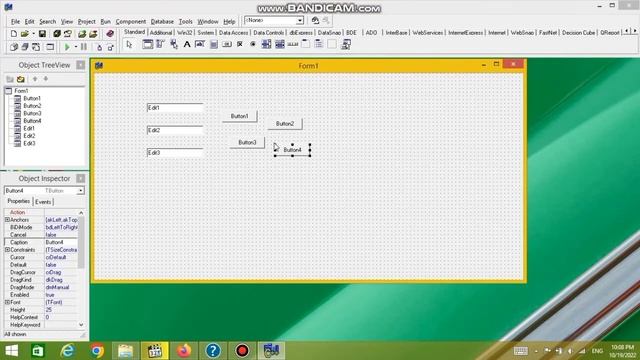Select the MainMenu component icon

[160, 44]
